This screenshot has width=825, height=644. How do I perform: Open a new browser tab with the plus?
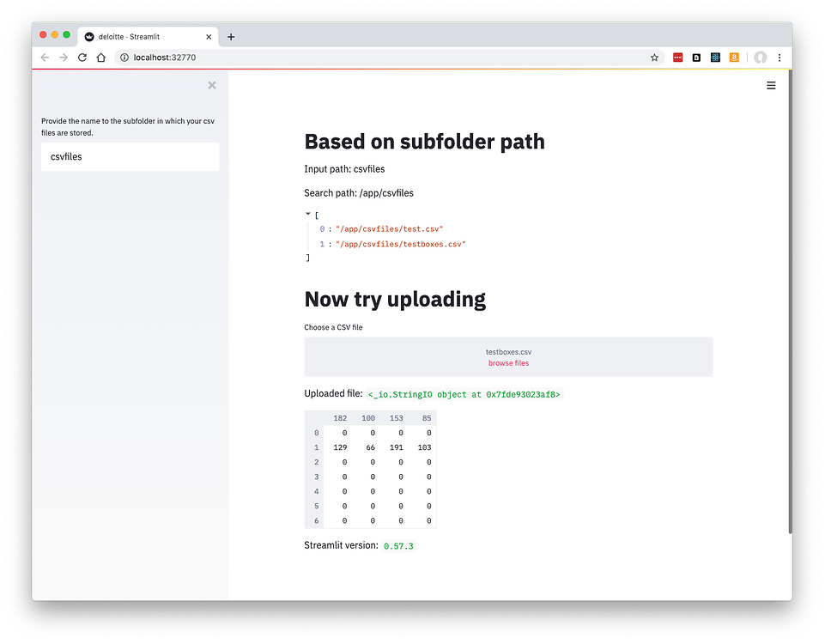click(x=230, y=36)
